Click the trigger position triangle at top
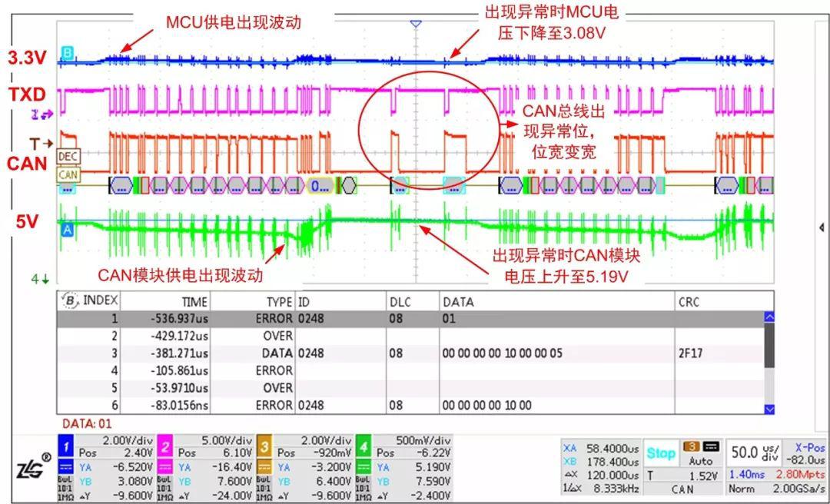830x504 pixels. tap(416, 24)
